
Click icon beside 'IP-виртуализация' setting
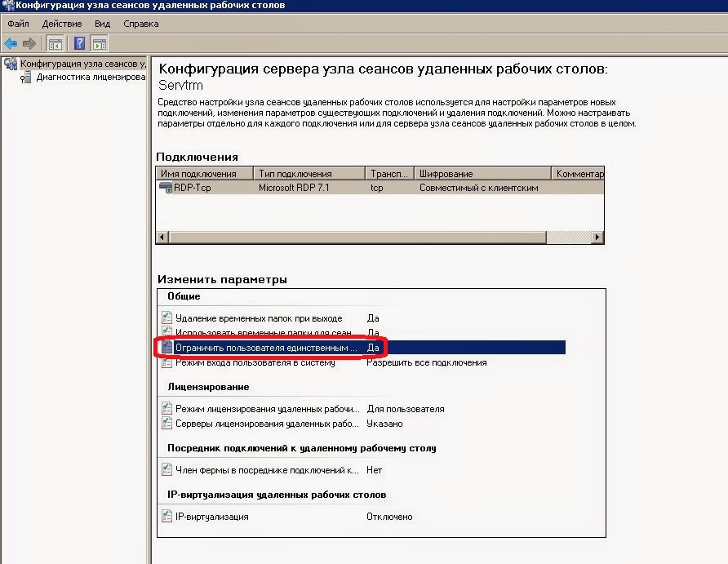[x=166, y=516]
